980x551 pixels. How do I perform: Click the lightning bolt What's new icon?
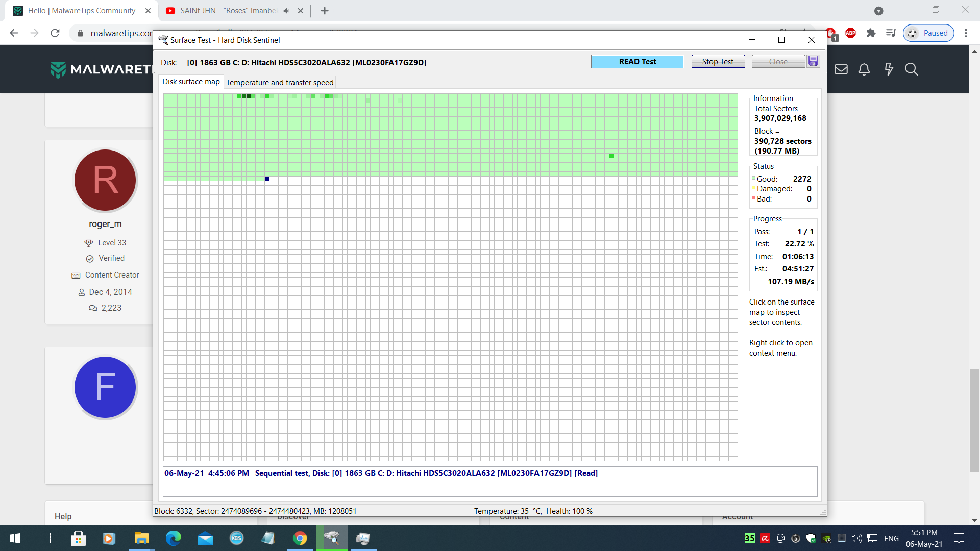[889, 69]
